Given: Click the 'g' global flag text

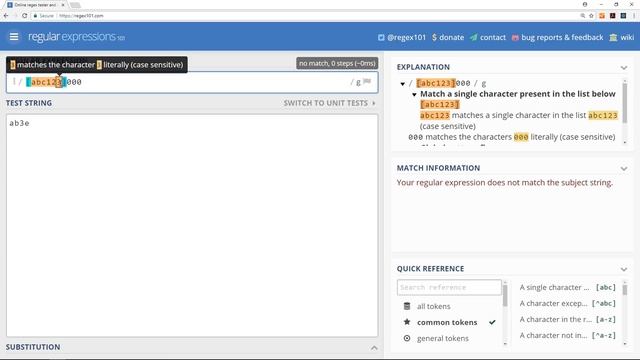Looking at the screenshot, I should coord(358,82).
